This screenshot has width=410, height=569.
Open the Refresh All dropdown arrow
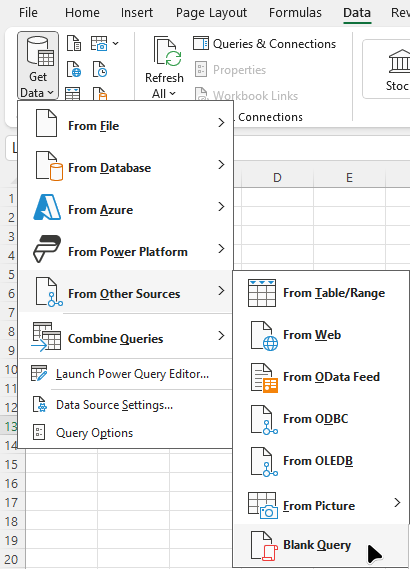(x=173, y=94)
